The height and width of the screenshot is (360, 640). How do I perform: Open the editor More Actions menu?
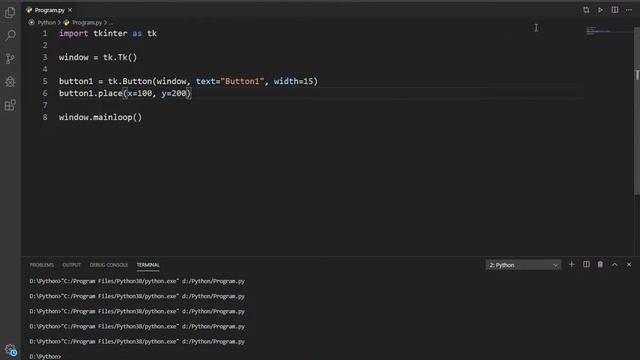pyautogui.click(x=629, y=10)
